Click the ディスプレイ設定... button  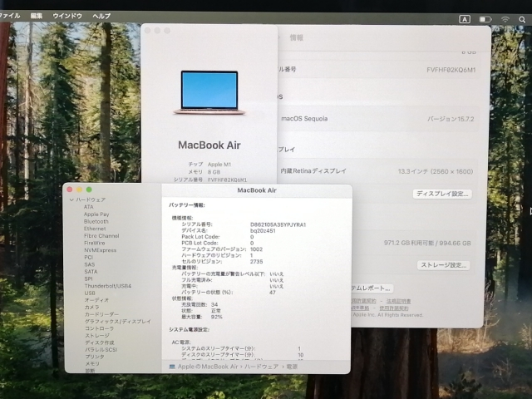[x=442, y=194]
